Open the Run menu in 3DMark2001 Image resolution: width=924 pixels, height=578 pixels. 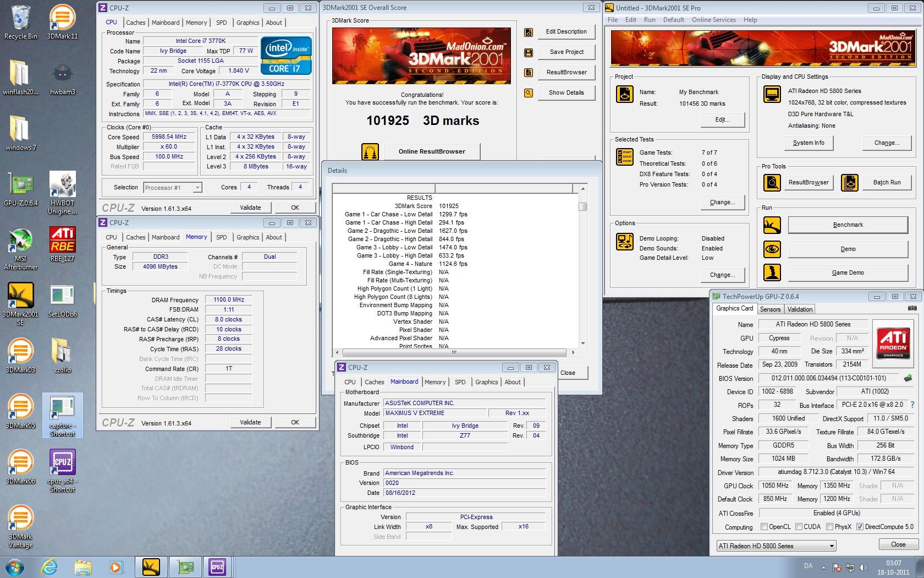point(650,20)
